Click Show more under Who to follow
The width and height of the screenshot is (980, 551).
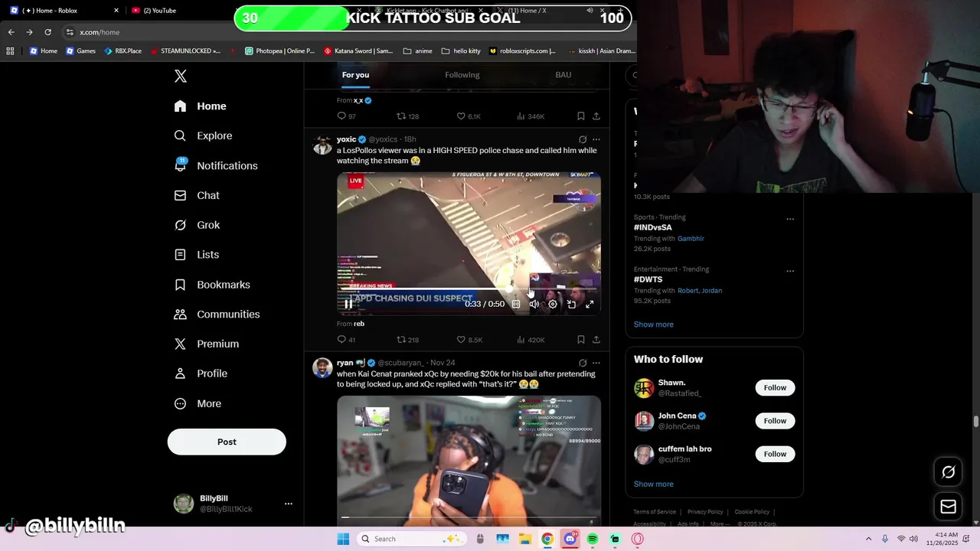(654, 484)
